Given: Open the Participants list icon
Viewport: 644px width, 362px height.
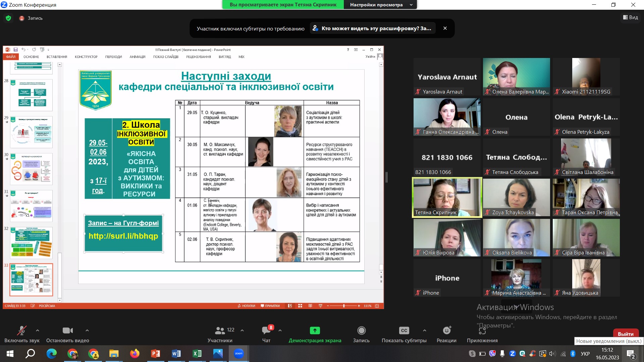Looking at the screenshot, I should 220,330.
